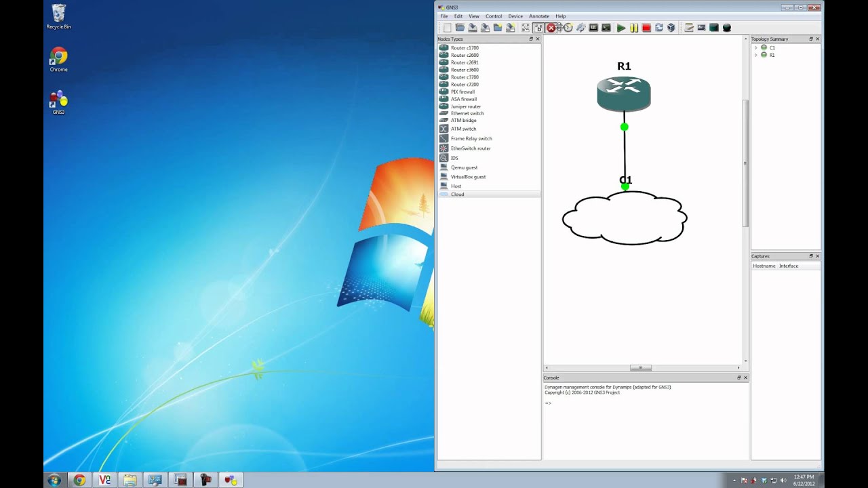The image size is (868, 488).
Task: Select Ethernet switch node type
Action: [x=489, y=113]
